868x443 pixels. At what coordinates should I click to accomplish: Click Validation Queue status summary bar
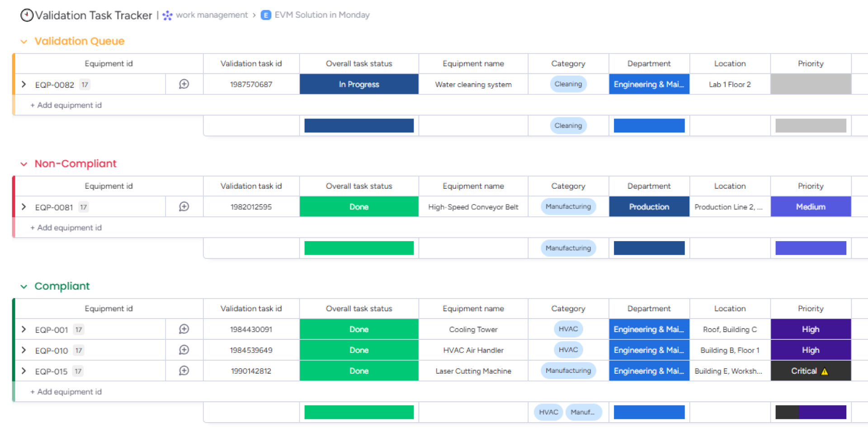pyautogui.click(x=359, y=126)
